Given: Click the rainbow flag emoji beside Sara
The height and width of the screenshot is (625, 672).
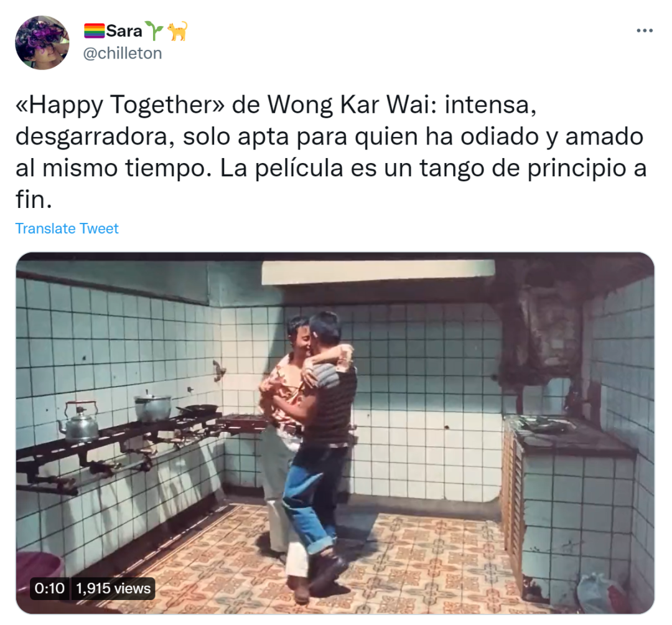Looking at the screenshot, I should click(94, 31).
